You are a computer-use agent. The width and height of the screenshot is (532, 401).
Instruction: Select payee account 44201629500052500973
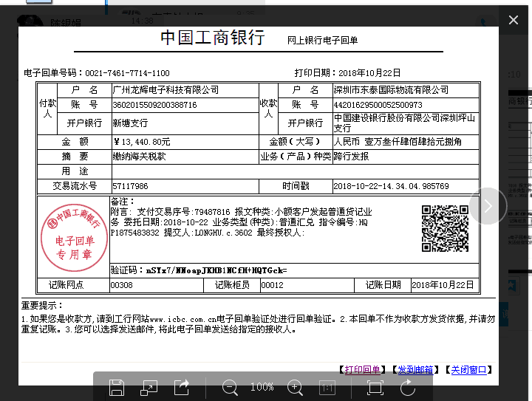pos(378,105)
